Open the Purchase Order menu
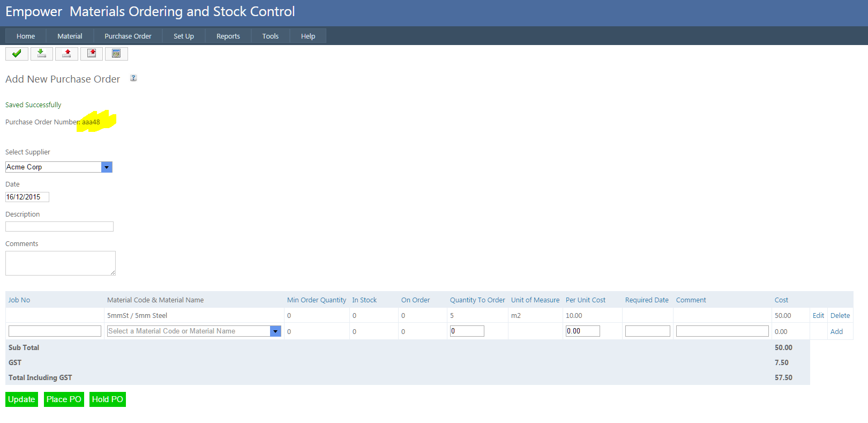 tap(128, 36)
